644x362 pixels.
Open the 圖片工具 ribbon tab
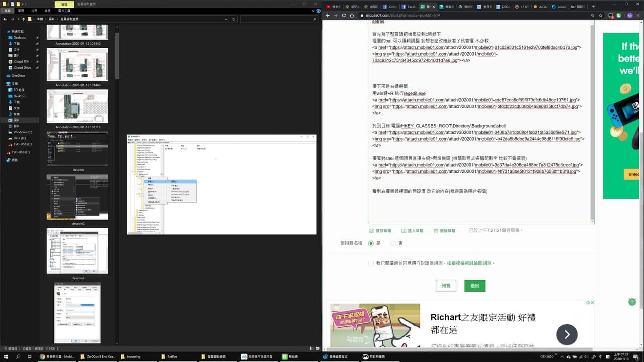pyautogui.click(x=64, y=10)
